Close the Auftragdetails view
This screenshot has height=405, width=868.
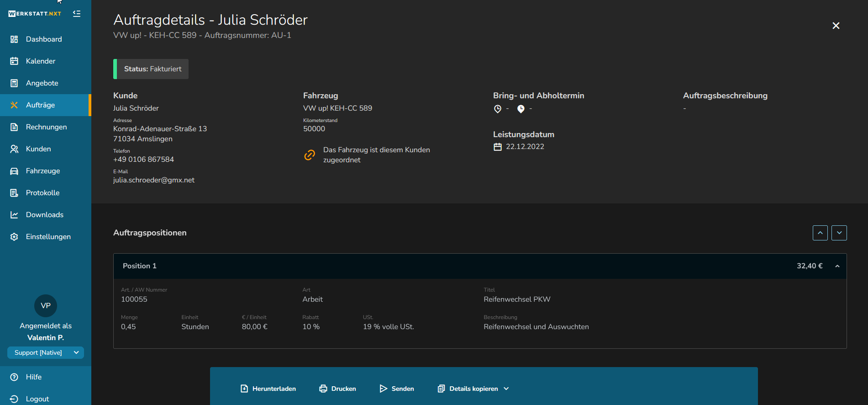pyautogui.click(x=836, y=26)
